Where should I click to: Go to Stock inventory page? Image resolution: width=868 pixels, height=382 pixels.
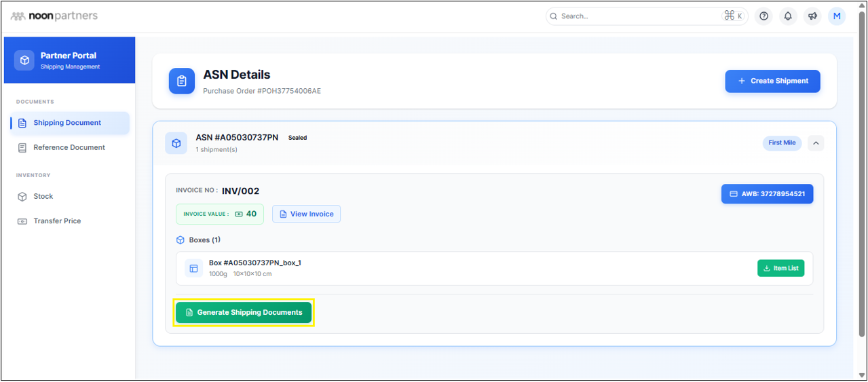[x=43, y=196]
